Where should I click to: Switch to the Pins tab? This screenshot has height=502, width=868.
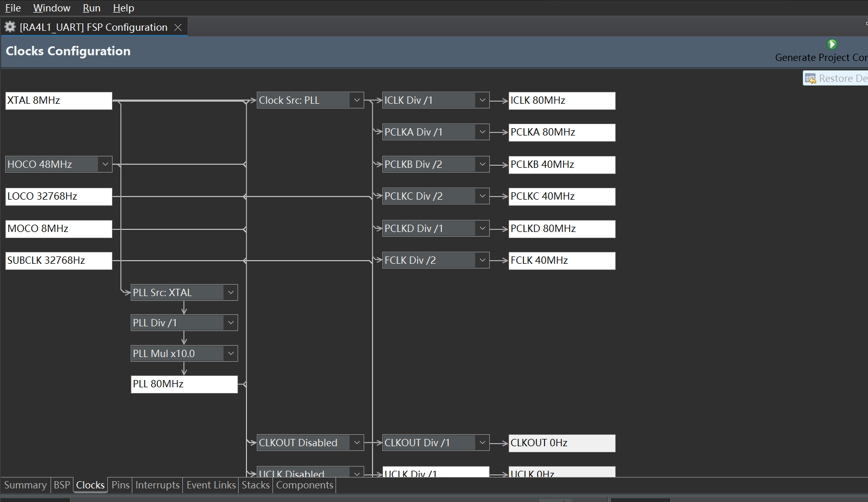click(120, 485)
